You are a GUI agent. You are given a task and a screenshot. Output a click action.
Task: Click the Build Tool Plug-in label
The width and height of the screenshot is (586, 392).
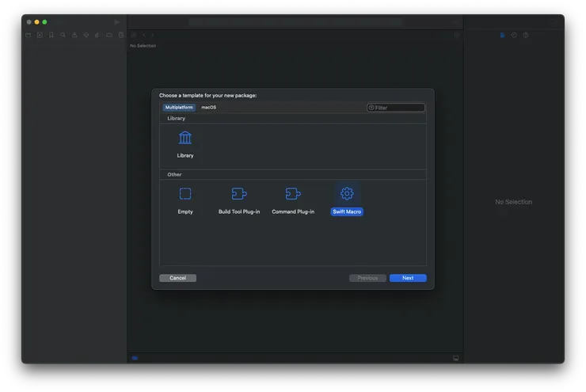239,211
